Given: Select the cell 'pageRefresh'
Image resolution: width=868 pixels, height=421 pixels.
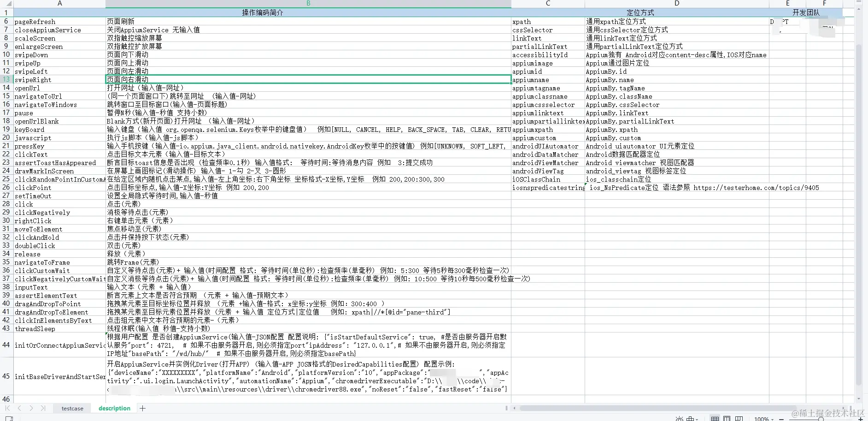Looking at the screenshot, I should pos(59,21).
